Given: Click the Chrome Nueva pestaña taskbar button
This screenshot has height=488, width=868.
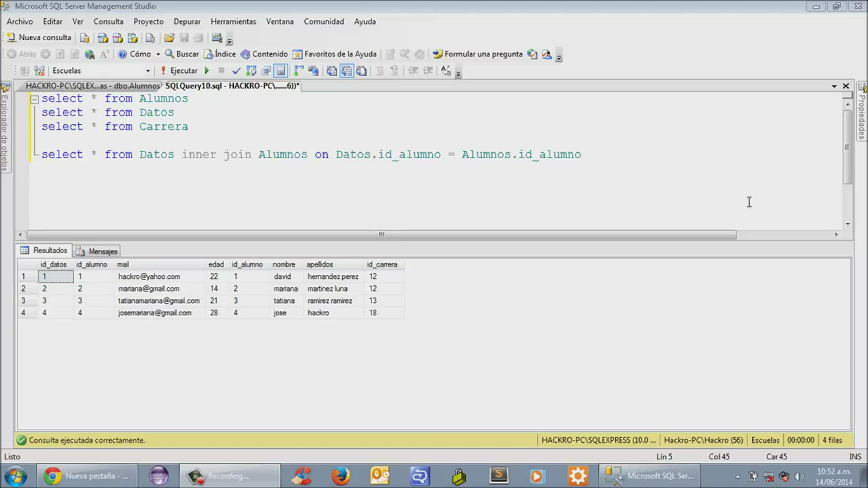Looking at the screenshot, I should [x=87, y=476].
